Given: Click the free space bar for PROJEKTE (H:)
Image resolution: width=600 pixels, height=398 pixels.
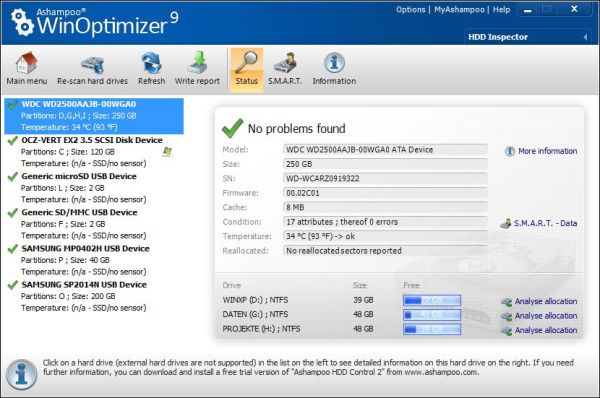Looking at the screenshot, I should 432,329.
